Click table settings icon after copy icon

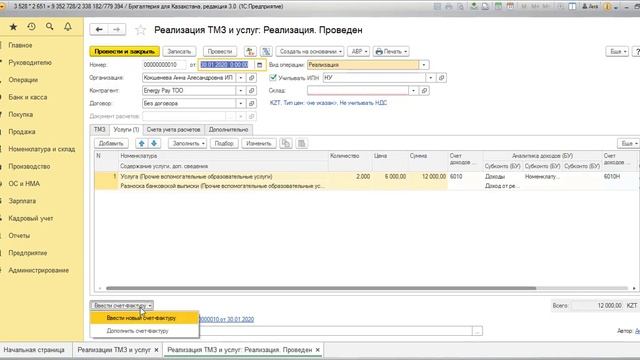(x=302, y=143)
